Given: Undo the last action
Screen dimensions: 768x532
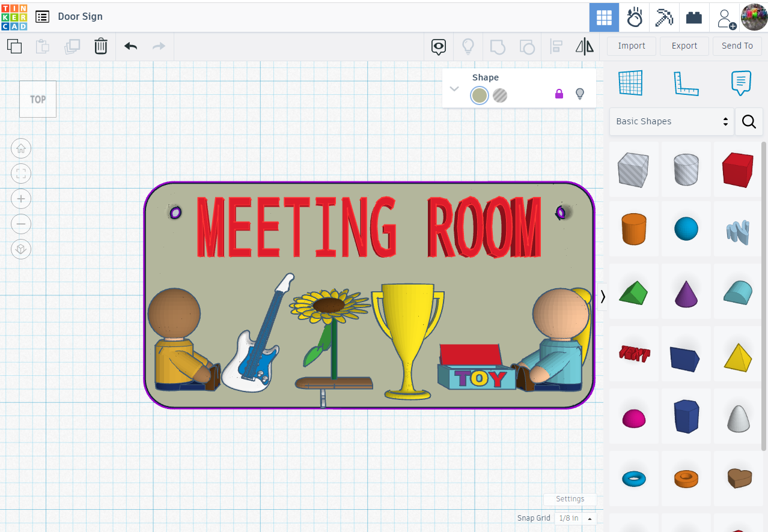Looking at the screenshot, I should pos(131,46).
